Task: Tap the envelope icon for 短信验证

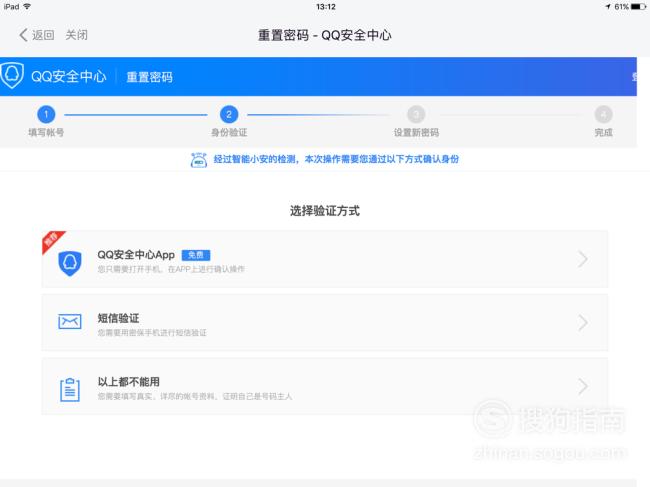Action: (x=70, y=321)
